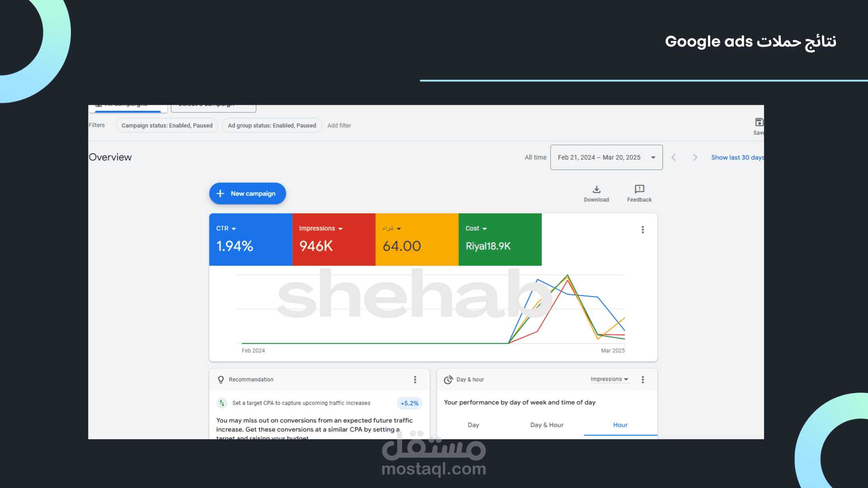Viewport: 868px width, 488px height.
Task: Open Set a target CPA recommendation text
Action: tap(301, 403)
